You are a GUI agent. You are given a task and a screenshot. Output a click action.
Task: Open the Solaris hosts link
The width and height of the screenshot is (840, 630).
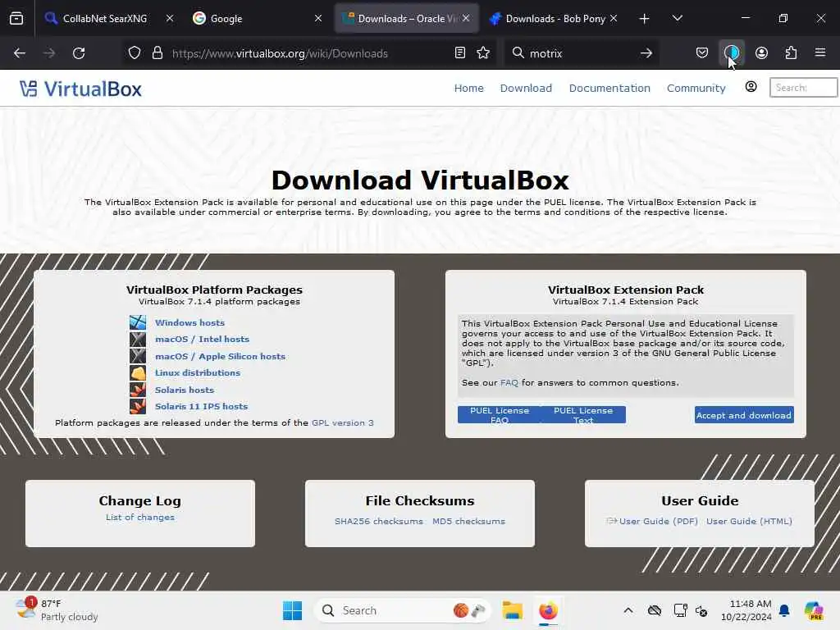185,390
